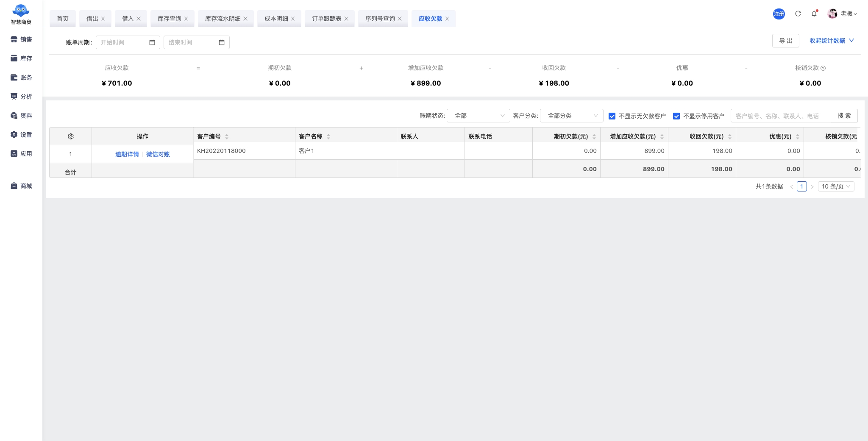The width and height of the screenshot is (868, 441).
Task: Go to next page arrow
Action: (x=812, y=187)
